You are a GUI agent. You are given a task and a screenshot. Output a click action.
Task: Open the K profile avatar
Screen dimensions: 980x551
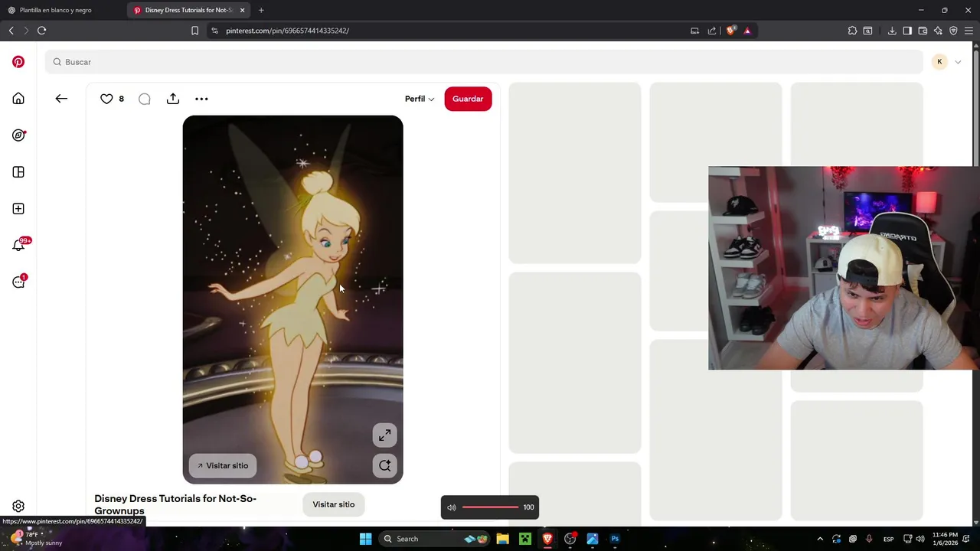pos(939,62)
